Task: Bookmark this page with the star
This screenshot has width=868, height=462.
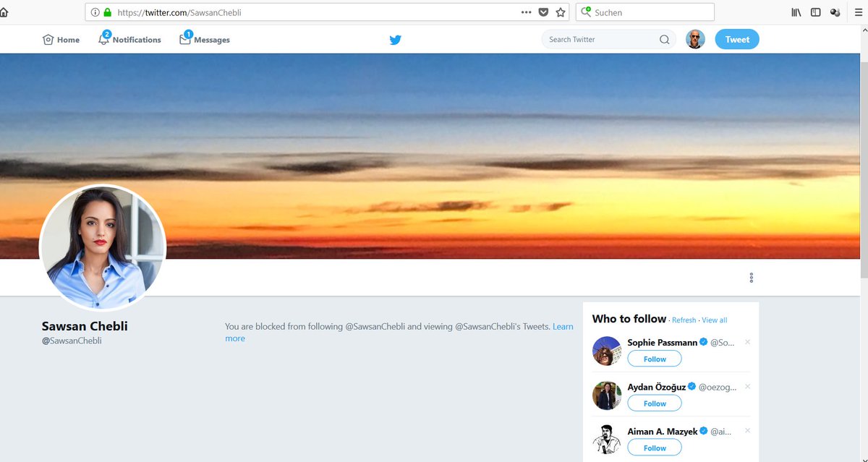Action: (x=561, y=12)
